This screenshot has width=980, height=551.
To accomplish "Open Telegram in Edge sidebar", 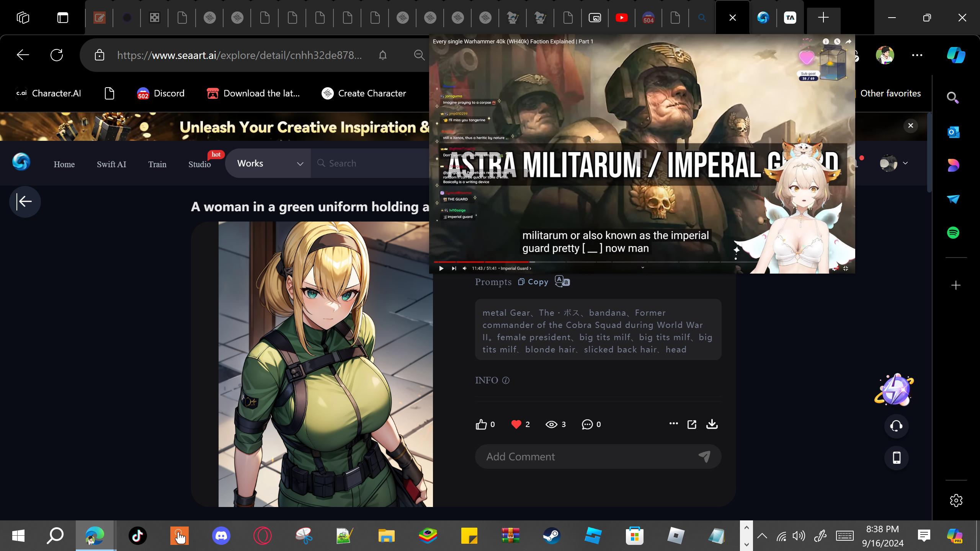I will coord(953,199).
